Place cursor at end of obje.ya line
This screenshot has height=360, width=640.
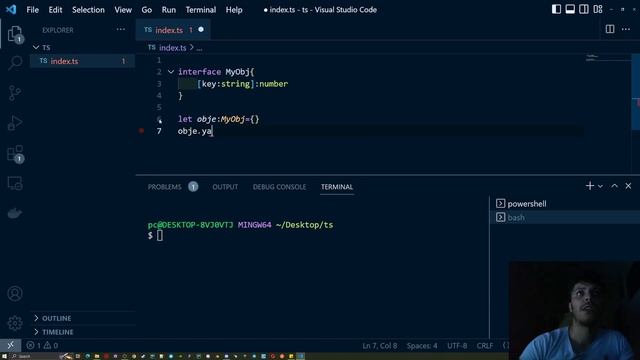point(213,131)
